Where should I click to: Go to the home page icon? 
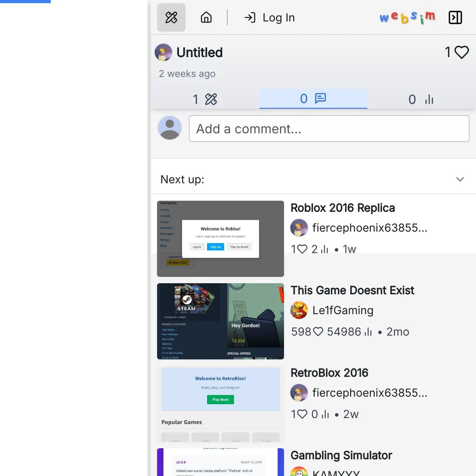[206, 17]
